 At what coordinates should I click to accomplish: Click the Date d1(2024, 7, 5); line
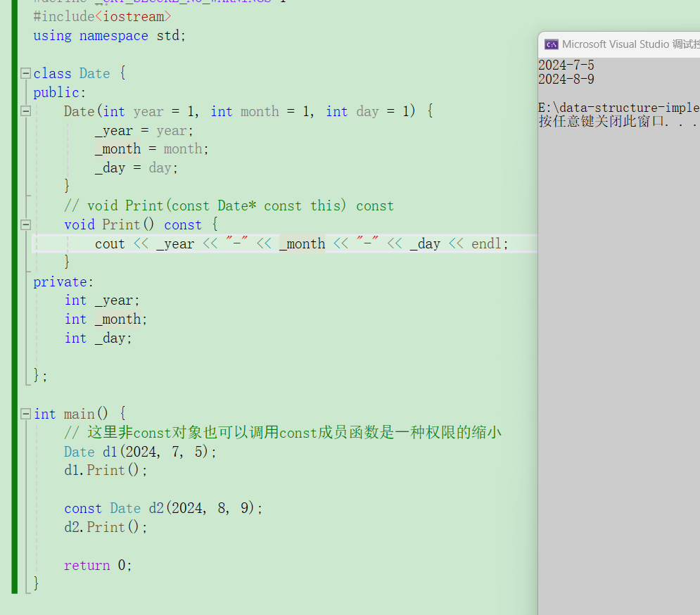pos(140,452)
